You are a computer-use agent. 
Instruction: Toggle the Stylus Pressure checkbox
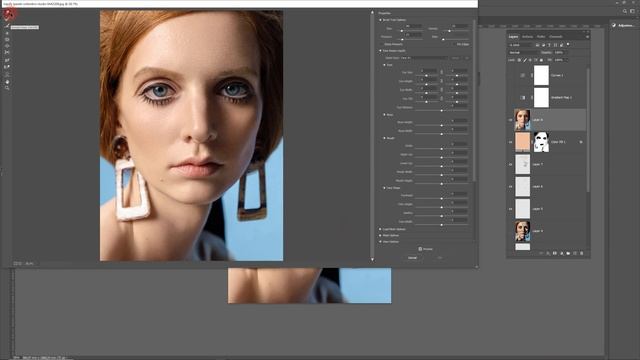[381, 44]
